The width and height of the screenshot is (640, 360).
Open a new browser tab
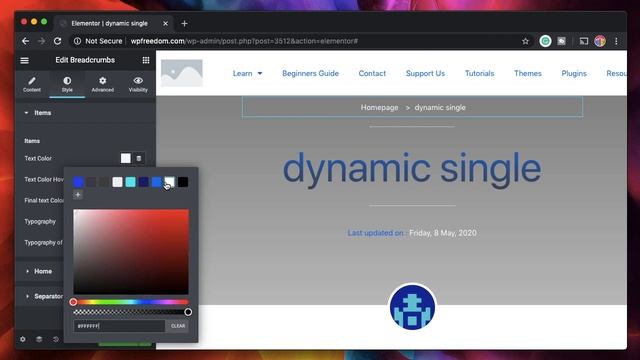(184, 24)
